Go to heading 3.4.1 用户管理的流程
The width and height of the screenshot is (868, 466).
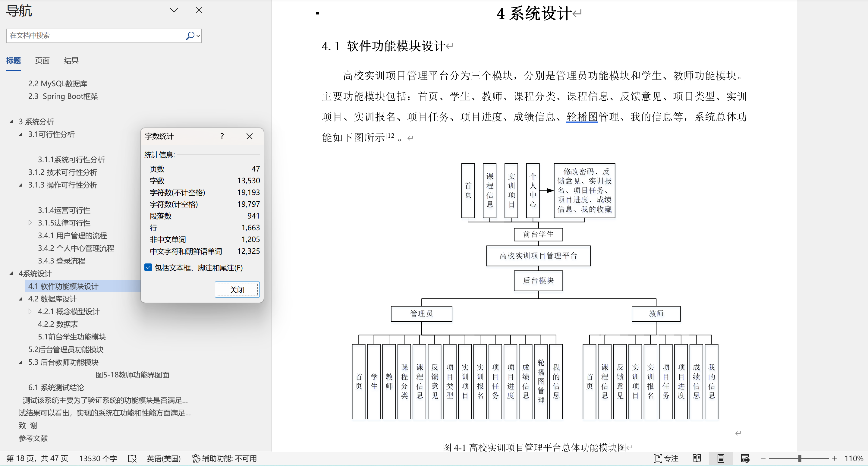[72, 235]
